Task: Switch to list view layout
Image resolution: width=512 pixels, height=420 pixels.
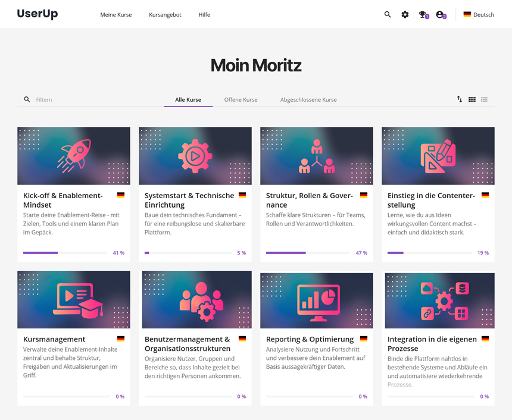Action: click(x=484, y=99)
